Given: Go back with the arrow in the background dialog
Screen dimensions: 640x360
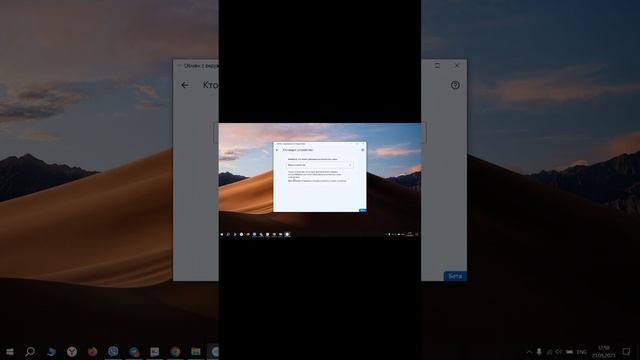Looking at the screenshot, I should [184, 85].
